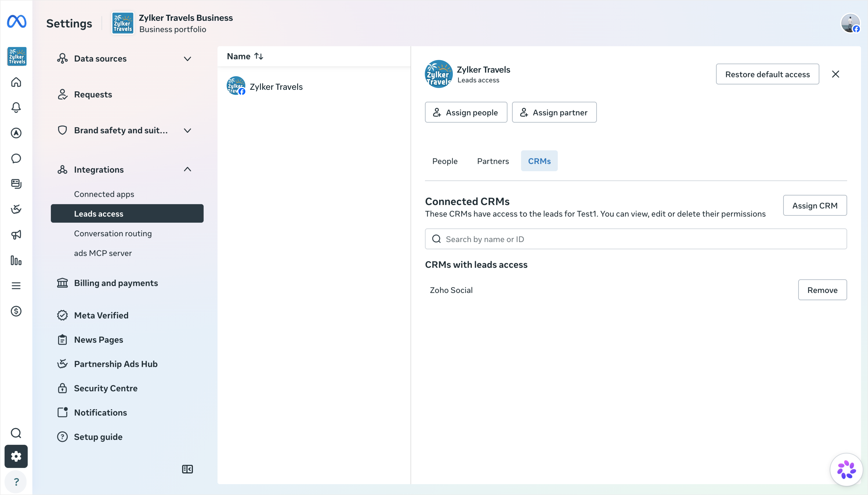
Task: Switch to the Partners tab
Action: [493, 161]
